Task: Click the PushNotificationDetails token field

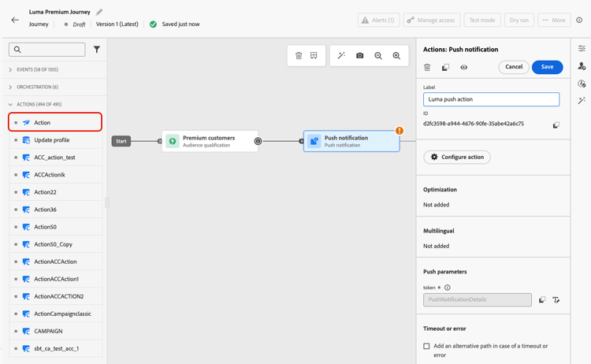Action: (478, 299)
